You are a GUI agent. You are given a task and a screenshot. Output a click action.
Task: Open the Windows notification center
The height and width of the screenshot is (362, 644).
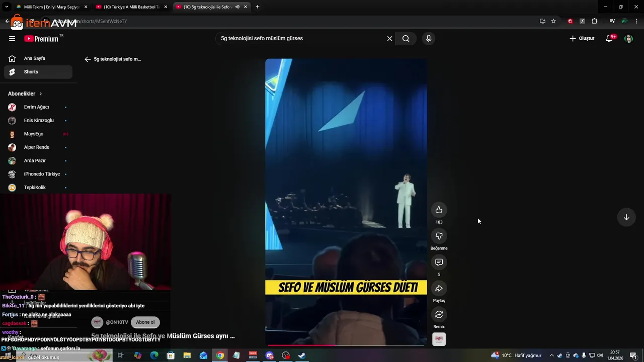pos(633,355)
